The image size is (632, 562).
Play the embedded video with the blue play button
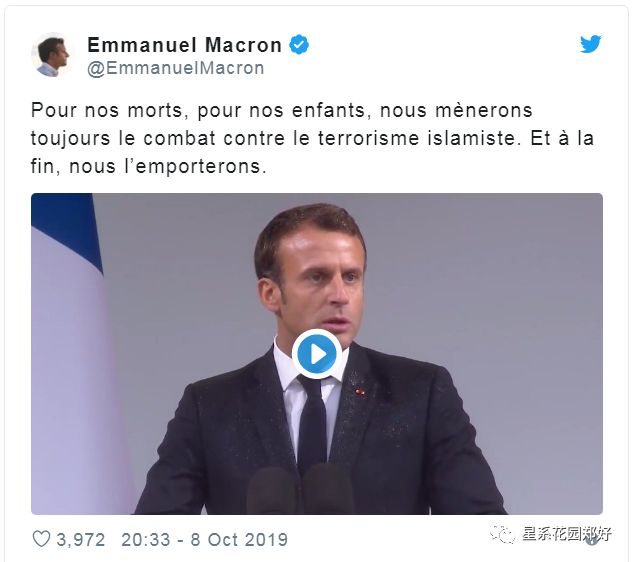point(317,354)
